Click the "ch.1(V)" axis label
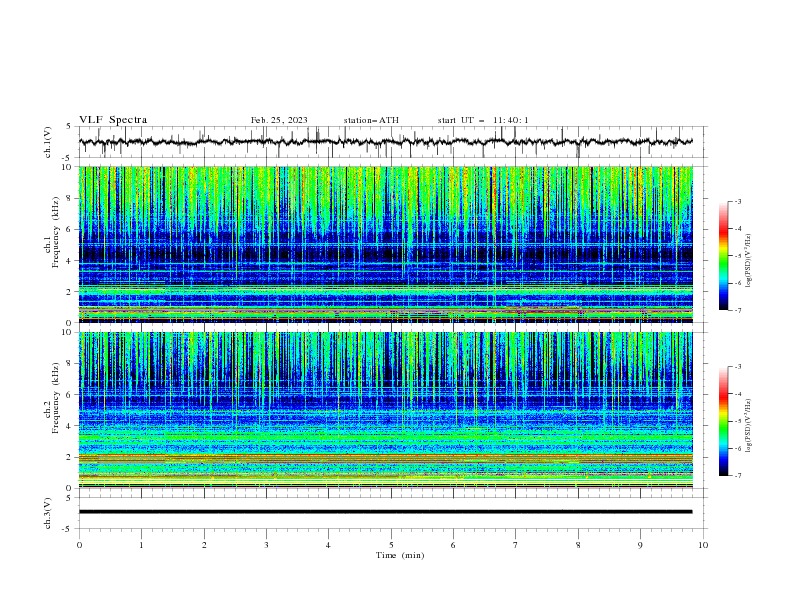This screenshot has width=792, height=612. coord(47,142)
